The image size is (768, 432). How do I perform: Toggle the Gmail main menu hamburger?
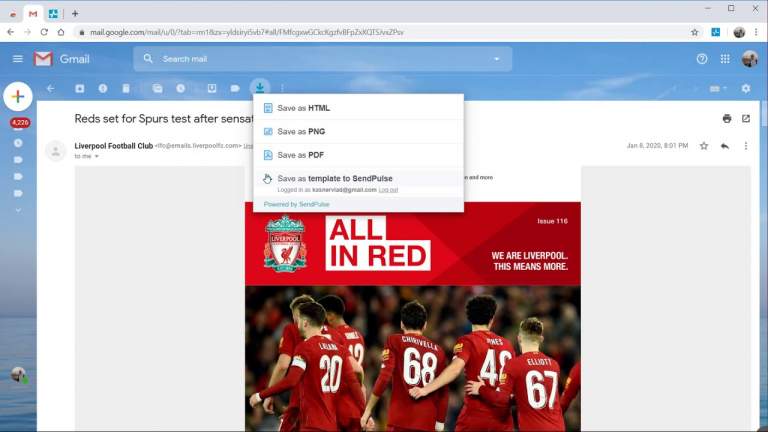click(18, 59)
